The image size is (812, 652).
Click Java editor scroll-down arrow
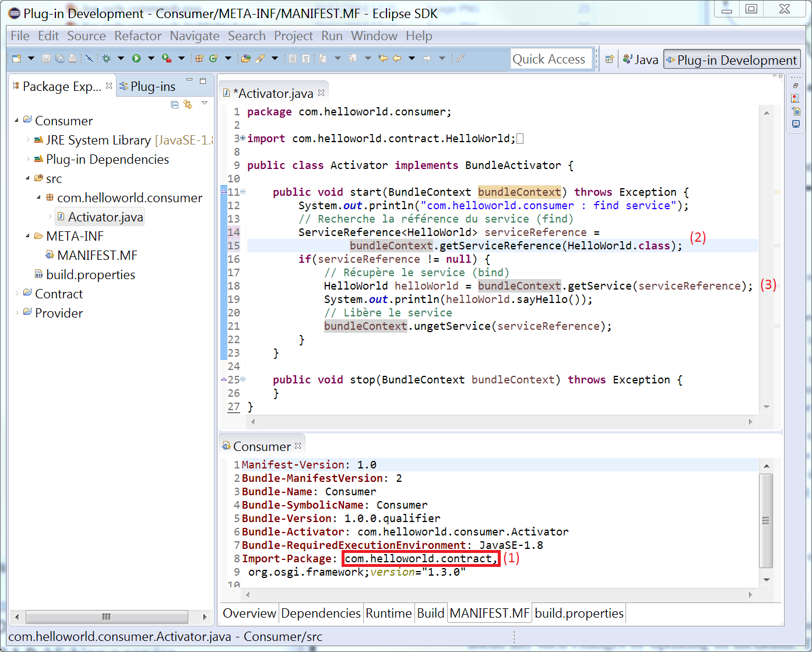tap(767, 407)
